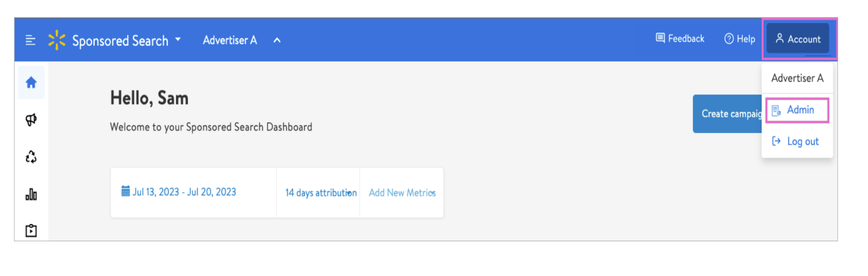Collapse the Advertiser A selector chevron
This screenshot has width=868, height=276.
(x=277, y=40)
